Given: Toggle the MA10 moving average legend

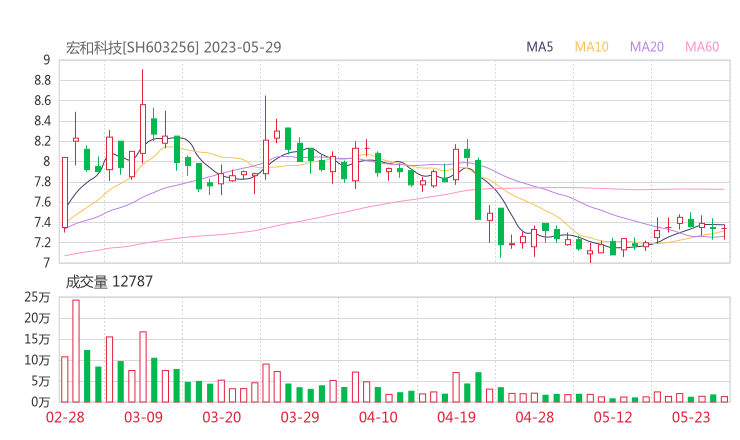Looking at the screenshot, I should tap(592, 47).
